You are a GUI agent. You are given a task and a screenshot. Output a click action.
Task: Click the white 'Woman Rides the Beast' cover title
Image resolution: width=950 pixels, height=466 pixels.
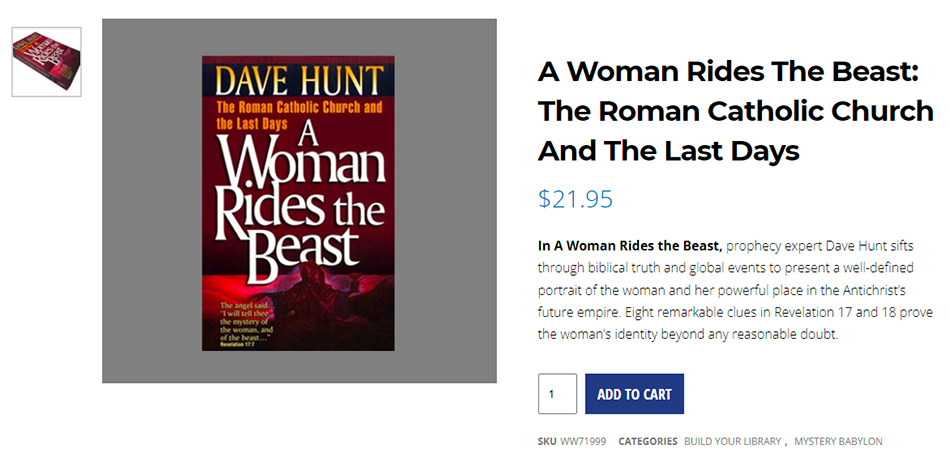[x=298, y=200]
